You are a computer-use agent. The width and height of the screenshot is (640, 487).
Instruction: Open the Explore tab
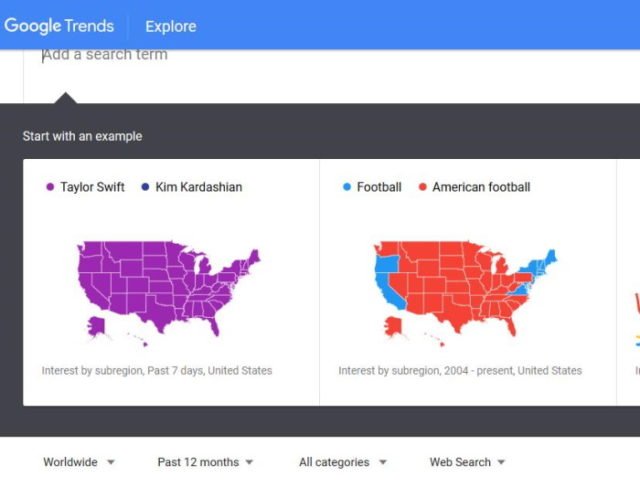(x=171, y=27)
